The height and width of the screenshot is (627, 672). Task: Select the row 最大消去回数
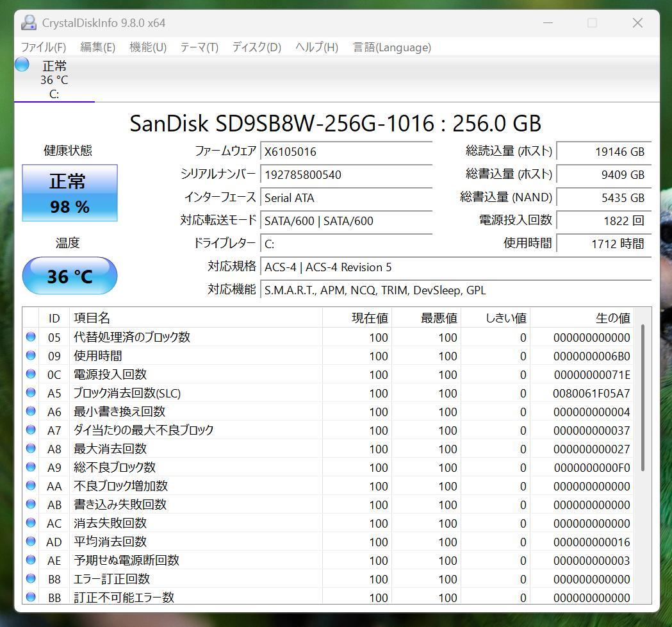(328, 449)
